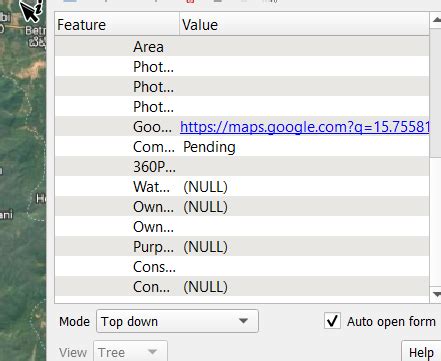
Task: Select the Own... row showing (NULL)
Action: [x=242, y=207]
